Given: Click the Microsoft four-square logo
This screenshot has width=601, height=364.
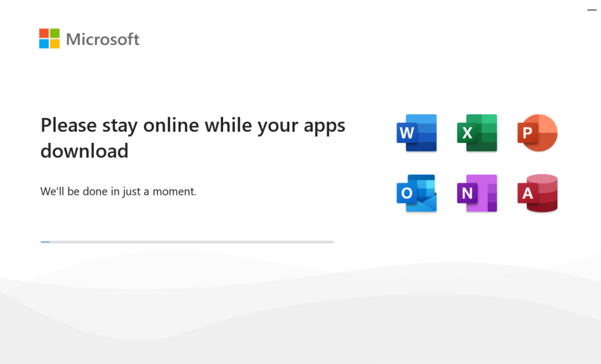Looking at the screenshot, I should pos(50,38).
